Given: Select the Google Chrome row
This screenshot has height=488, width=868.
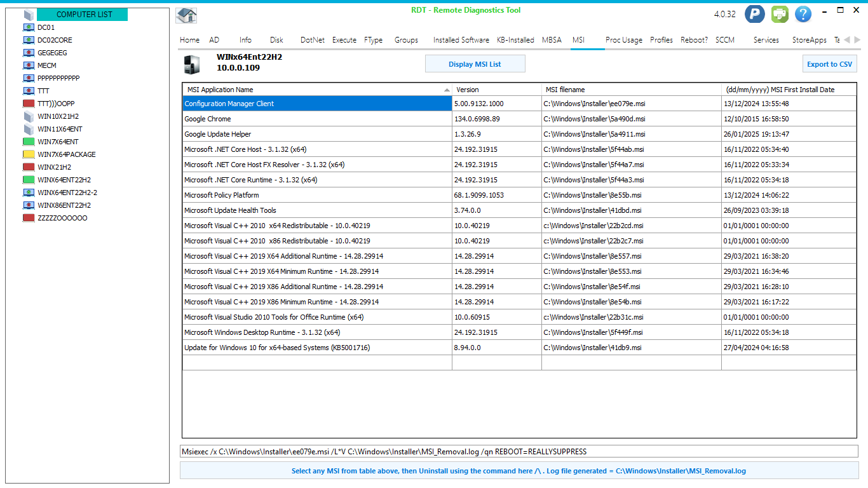Looking at the screenshot, I should (x=519, y=119).
